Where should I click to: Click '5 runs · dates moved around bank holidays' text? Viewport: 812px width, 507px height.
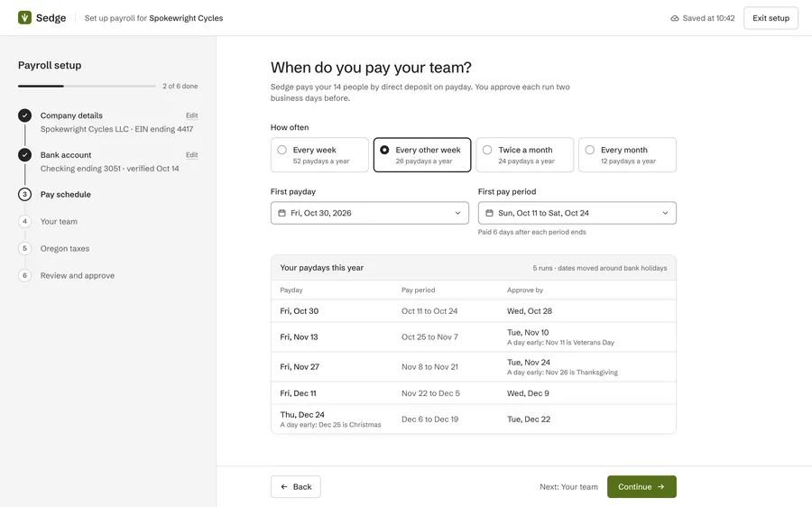(x=600, y=268)
